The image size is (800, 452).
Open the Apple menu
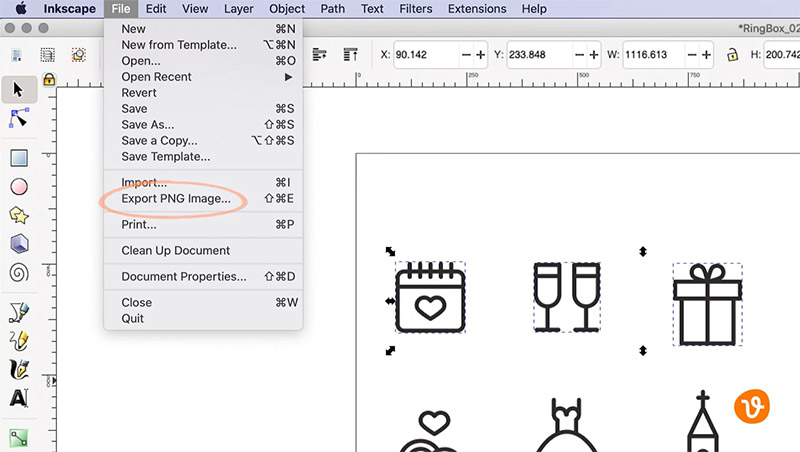21,9
